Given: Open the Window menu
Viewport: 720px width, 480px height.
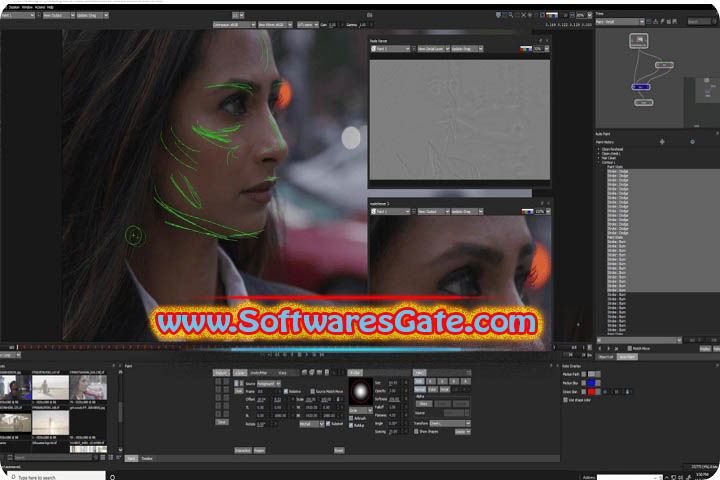Looking at the screenshot, I should (27, 7).
